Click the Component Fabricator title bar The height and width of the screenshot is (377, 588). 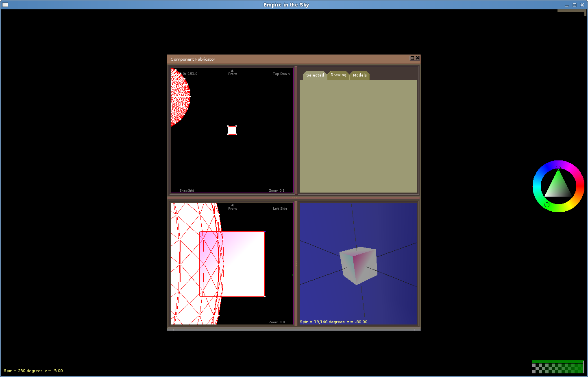[285, 59]
